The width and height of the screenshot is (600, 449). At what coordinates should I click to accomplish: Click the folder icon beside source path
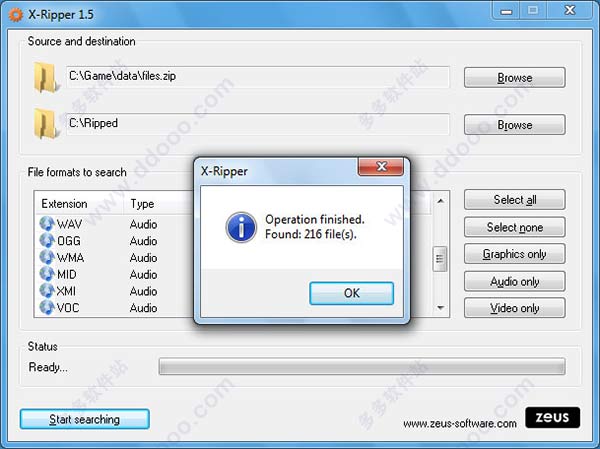pyautogui.click(x=46, y=78)
